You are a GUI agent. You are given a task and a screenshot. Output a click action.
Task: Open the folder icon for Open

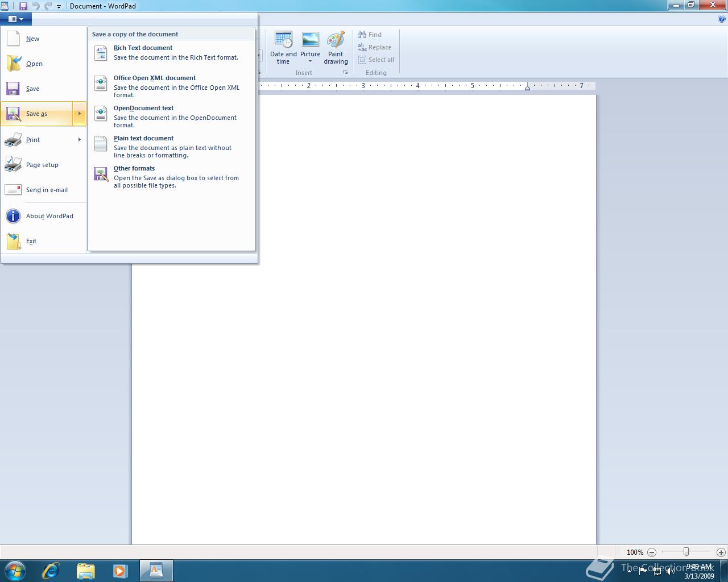[x=13, y=64]
